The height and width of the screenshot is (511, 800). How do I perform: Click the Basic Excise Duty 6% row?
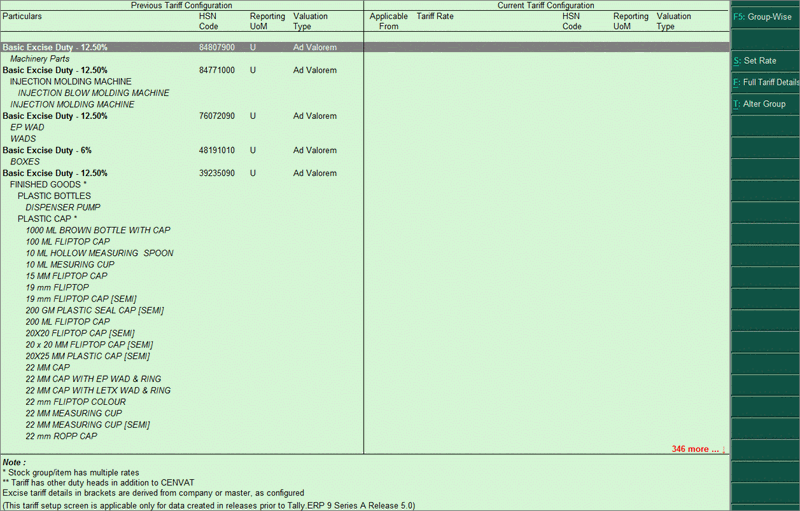(47, 150)
